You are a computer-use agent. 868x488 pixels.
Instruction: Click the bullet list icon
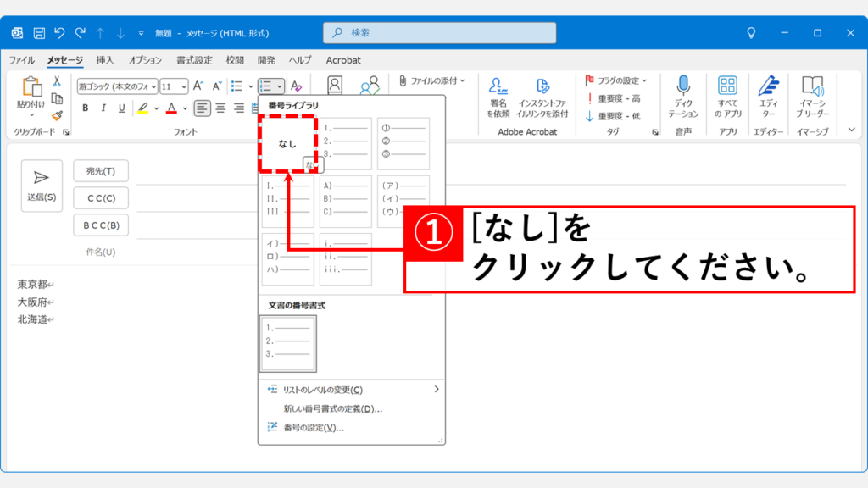pos(237,86)
